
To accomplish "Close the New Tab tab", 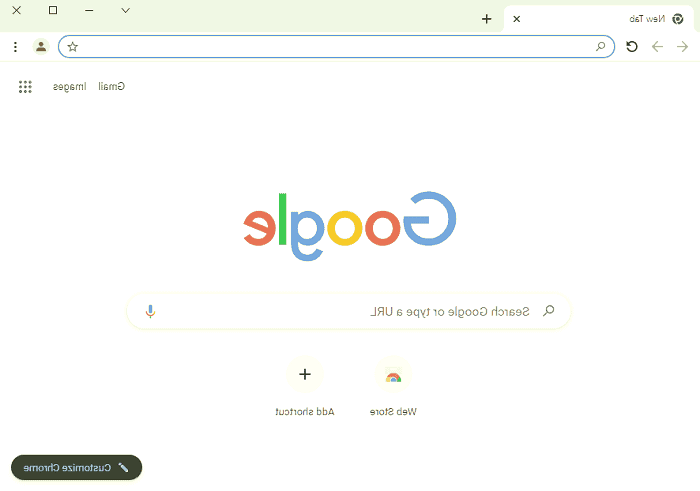I will point(517,19).
